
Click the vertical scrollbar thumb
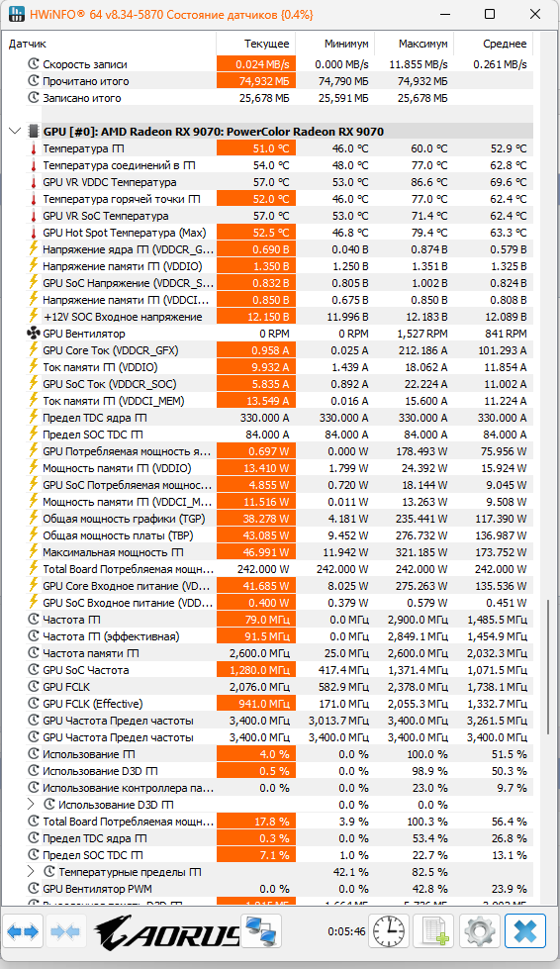pyautogui.click(x=548, y=667)
